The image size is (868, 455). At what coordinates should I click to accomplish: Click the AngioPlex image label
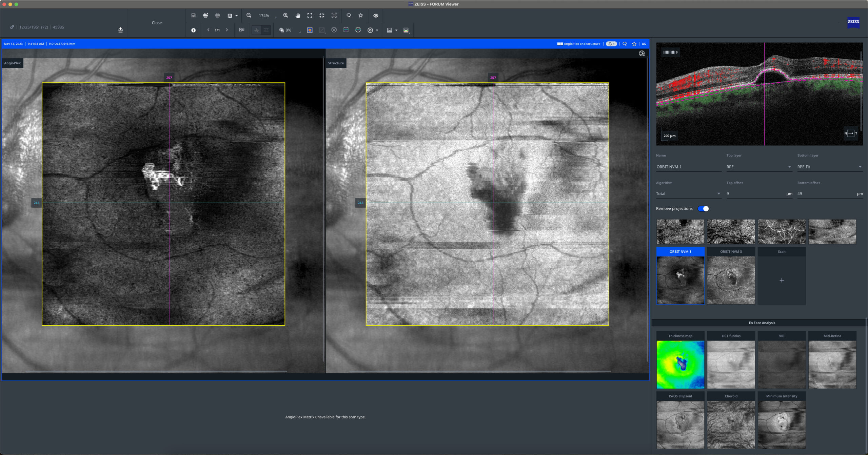pos(13,63)
